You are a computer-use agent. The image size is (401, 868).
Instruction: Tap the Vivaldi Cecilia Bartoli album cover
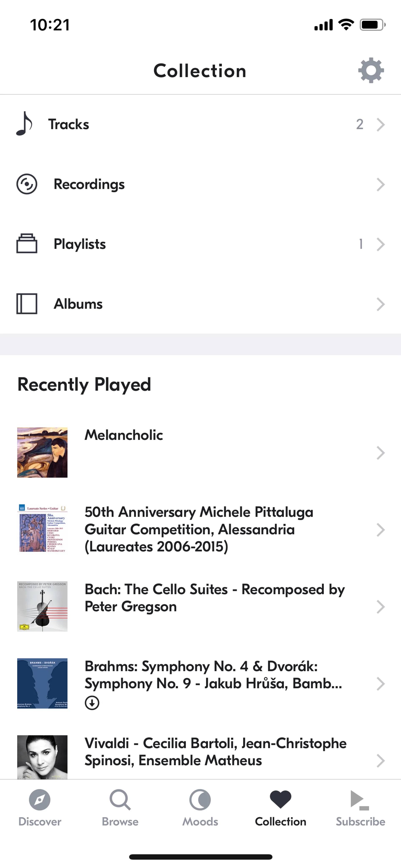coord(42,757)
